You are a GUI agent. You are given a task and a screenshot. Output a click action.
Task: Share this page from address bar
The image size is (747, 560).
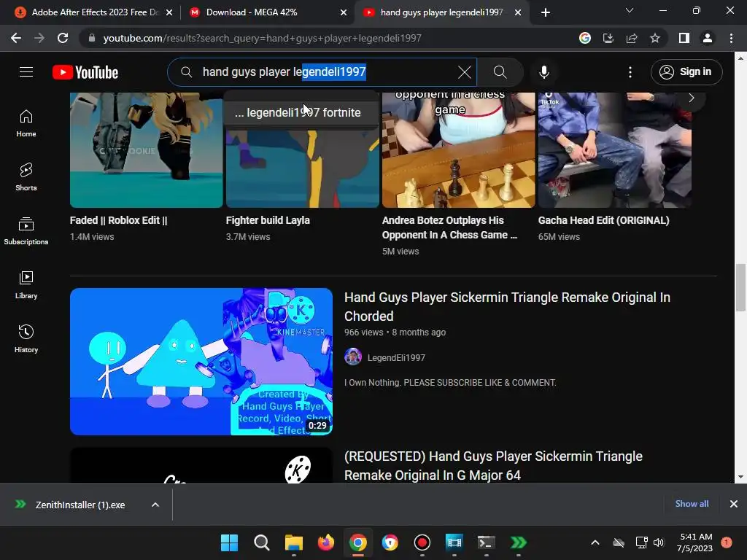pyautogui.click(x=632, y=38)
